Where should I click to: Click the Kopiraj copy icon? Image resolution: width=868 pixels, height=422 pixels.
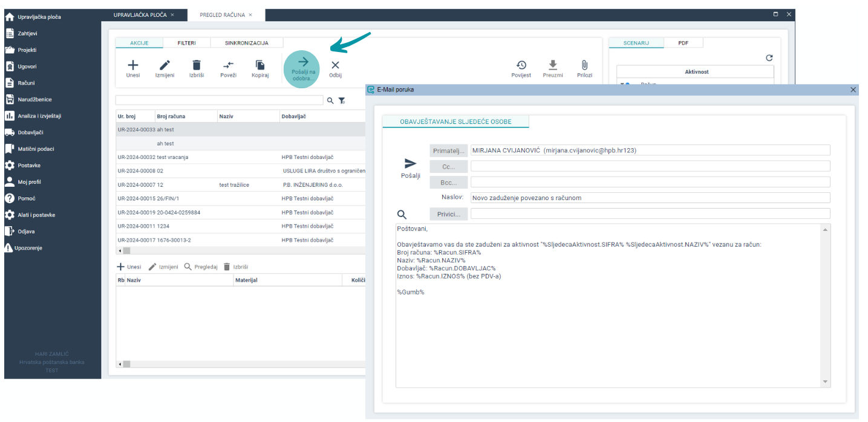pos(260,65)
